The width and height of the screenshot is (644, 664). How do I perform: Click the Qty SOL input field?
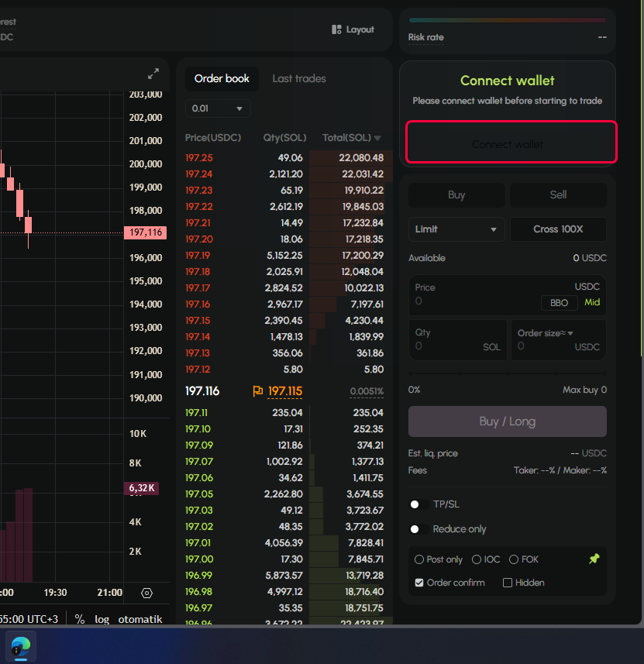click(457, 340)
